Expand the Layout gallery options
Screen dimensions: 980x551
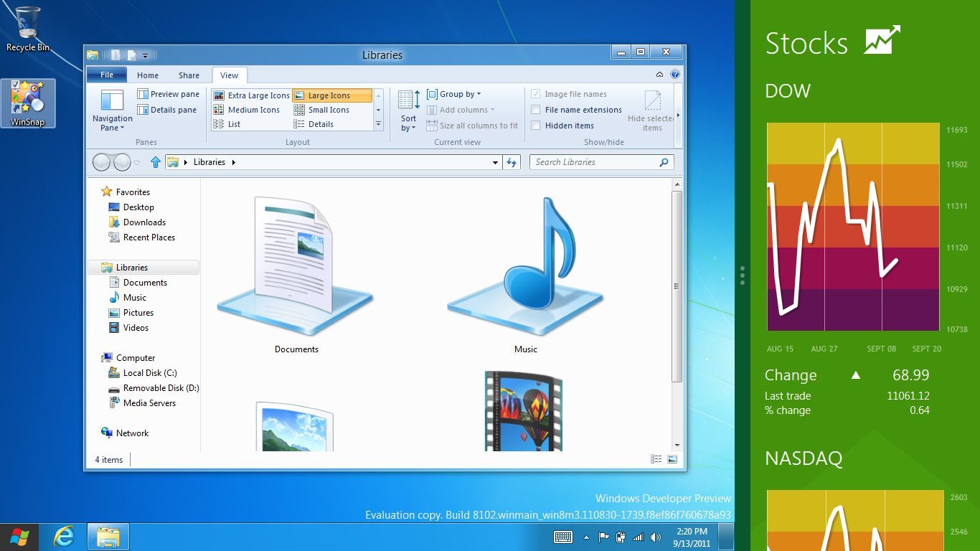[379, 124]
